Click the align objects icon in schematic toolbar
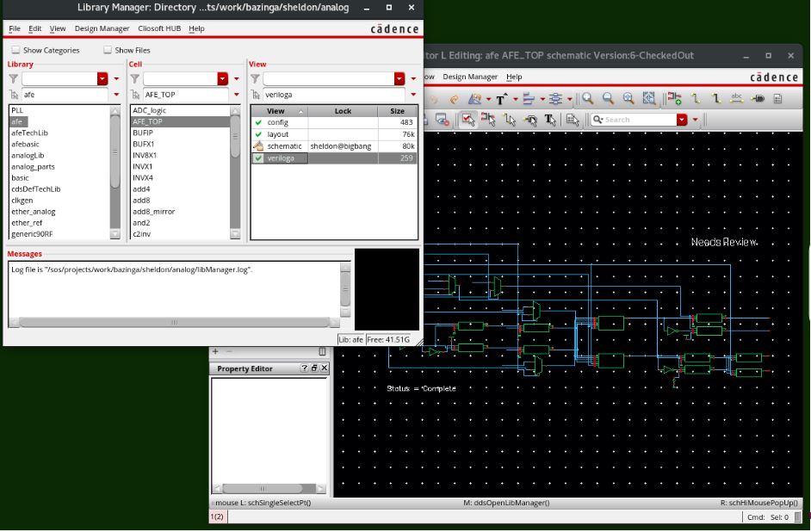 pyautogui.click(x=529, y=99)
